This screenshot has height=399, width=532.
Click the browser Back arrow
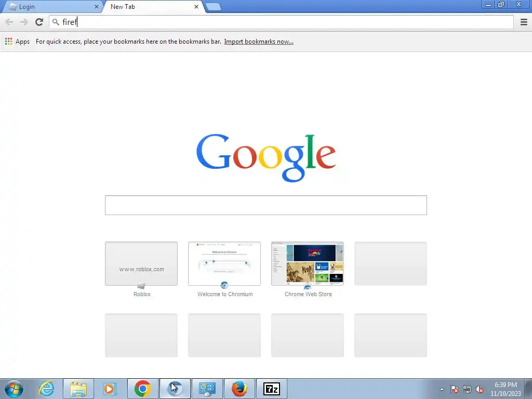(x=9, y=22)
